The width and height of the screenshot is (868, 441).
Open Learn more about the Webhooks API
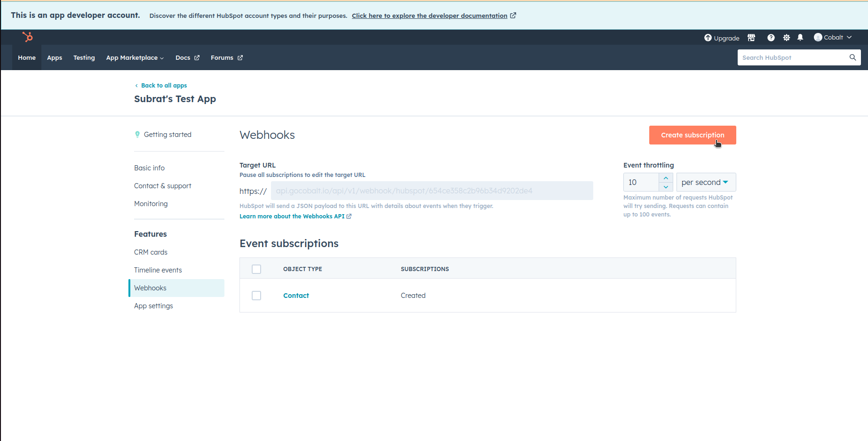pyautogui.click(x=295, y=216)
